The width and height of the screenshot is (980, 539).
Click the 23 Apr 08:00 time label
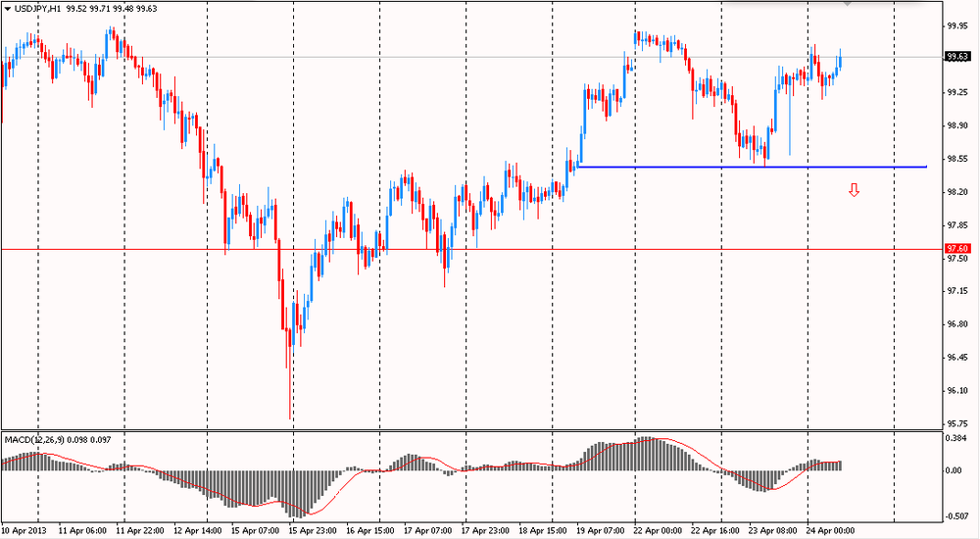click(x=773, y=531)
